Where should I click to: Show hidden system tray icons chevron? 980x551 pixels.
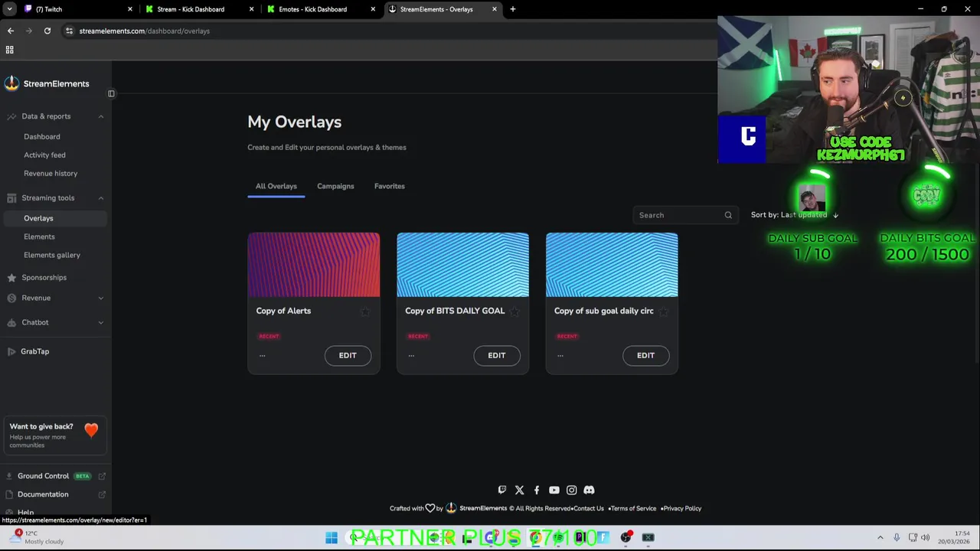(x=880, y=538)
